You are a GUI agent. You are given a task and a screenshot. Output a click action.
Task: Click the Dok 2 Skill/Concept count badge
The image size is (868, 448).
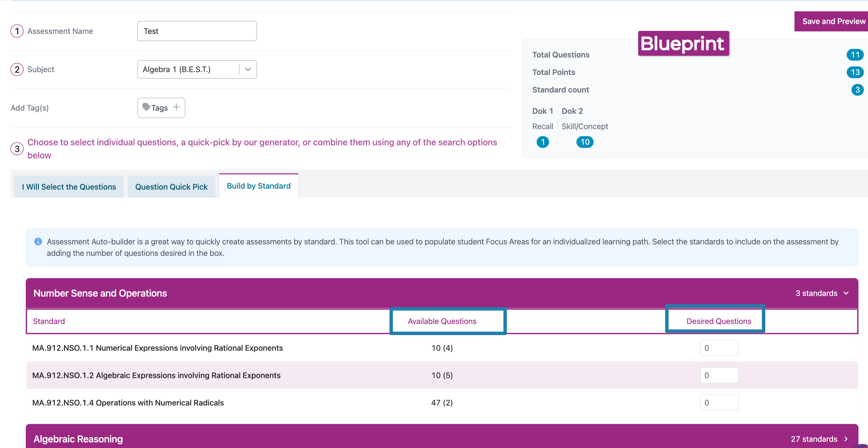(585, 142)
